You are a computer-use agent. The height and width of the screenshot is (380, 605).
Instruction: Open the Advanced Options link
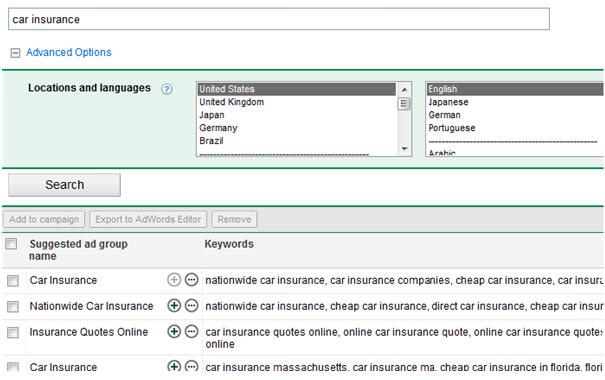(69, 52)
